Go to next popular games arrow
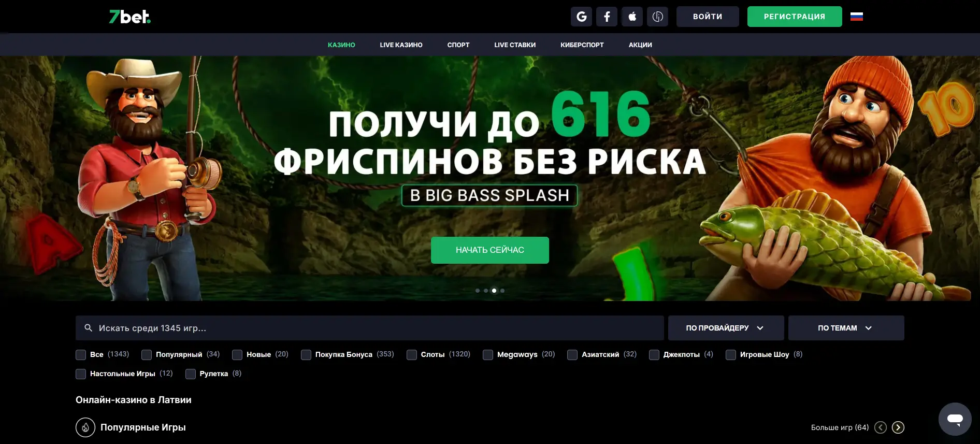Viewport: 980px width, 444px height. (x=898, y=427)
